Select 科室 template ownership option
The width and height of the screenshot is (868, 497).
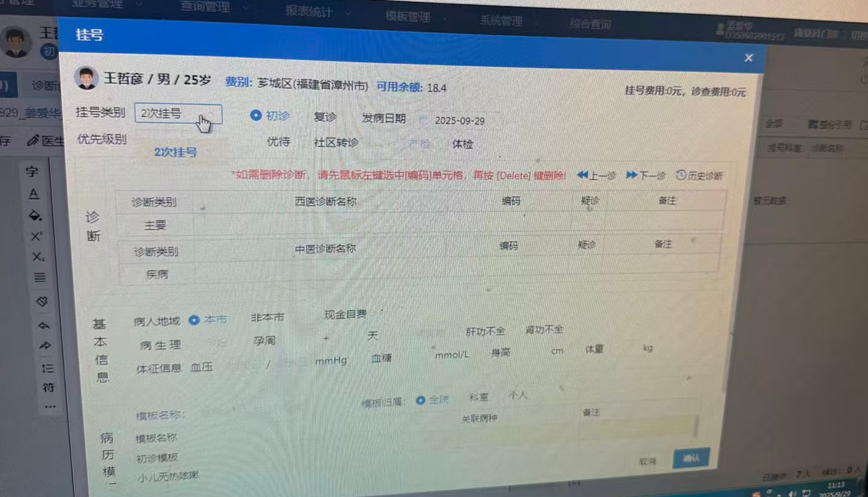(x=479, y=397)
